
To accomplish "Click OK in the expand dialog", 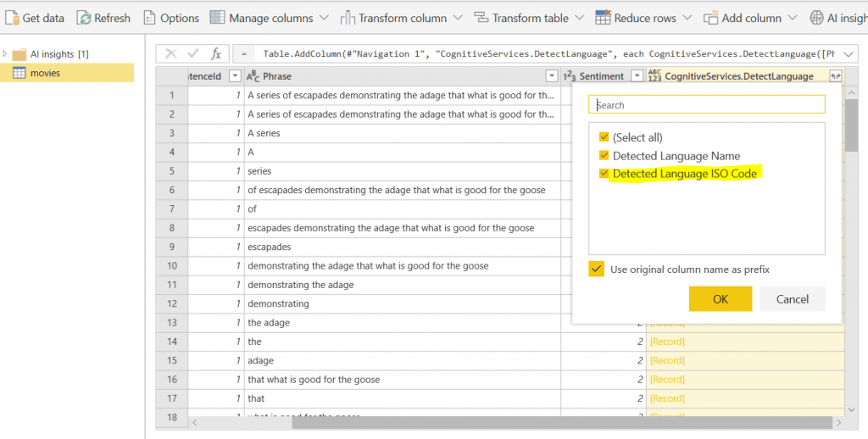I will pyautogui.click(x=721, y=299).
